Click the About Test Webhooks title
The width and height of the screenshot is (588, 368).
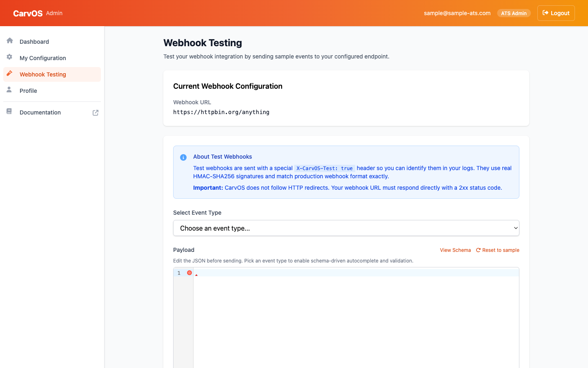(x=223, y=157)
